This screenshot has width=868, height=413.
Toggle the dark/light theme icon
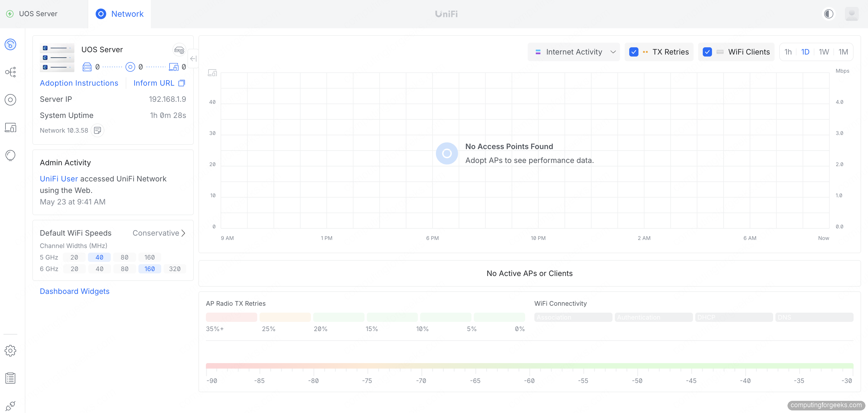[x=828, y=14]
